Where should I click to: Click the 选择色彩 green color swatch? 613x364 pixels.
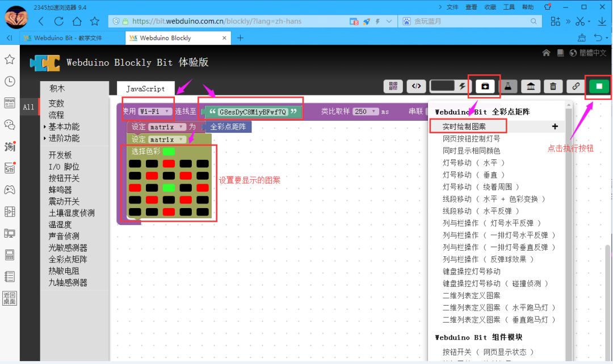coord(169,151)
